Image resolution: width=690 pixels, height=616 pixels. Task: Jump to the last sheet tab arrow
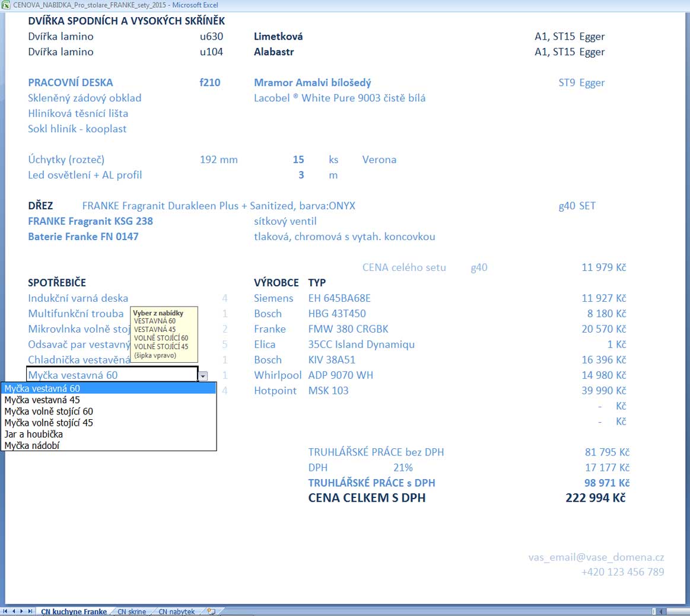pyautogui.click(x=30, y=611)
